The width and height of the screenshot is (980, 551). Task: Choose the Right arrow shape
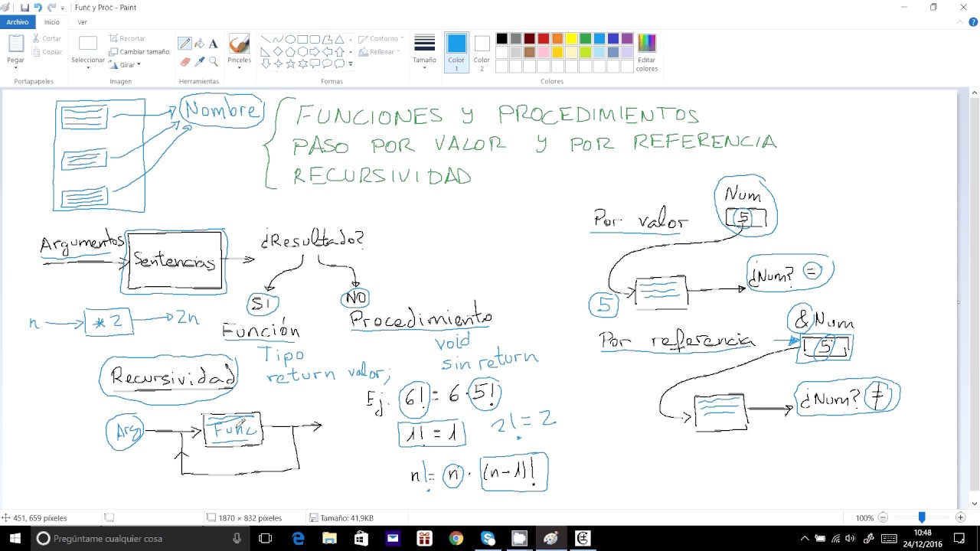coord(315,51)
